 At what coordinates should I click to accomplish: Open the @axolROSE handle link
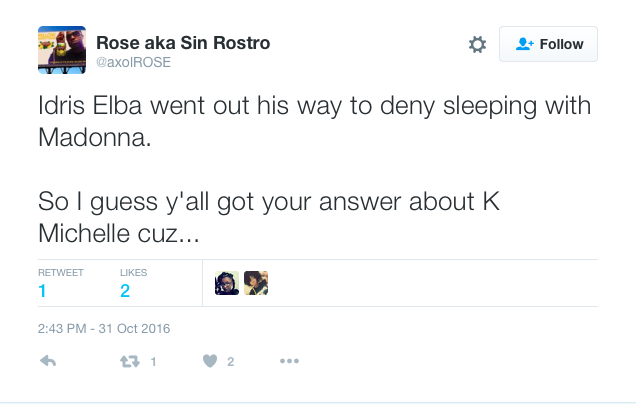(133, 62)
